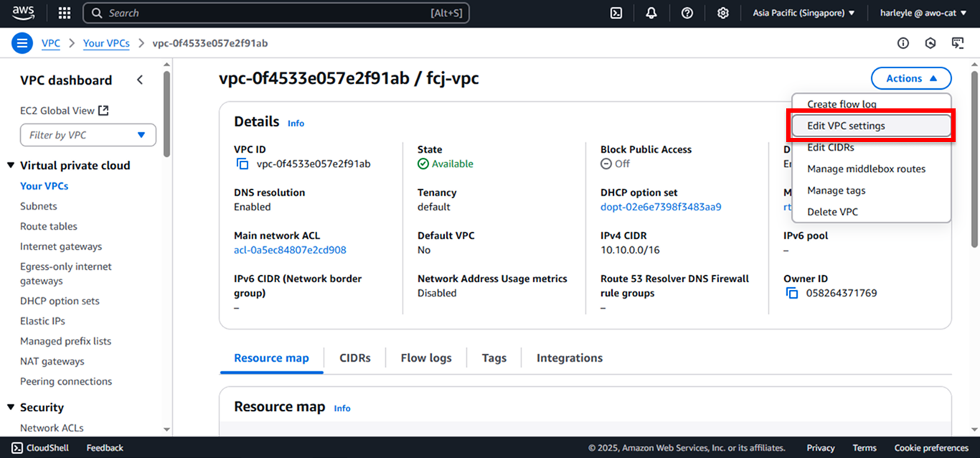Open the services grid menu icon
This screenshot has width=980, height=458.
click(65, 13)
